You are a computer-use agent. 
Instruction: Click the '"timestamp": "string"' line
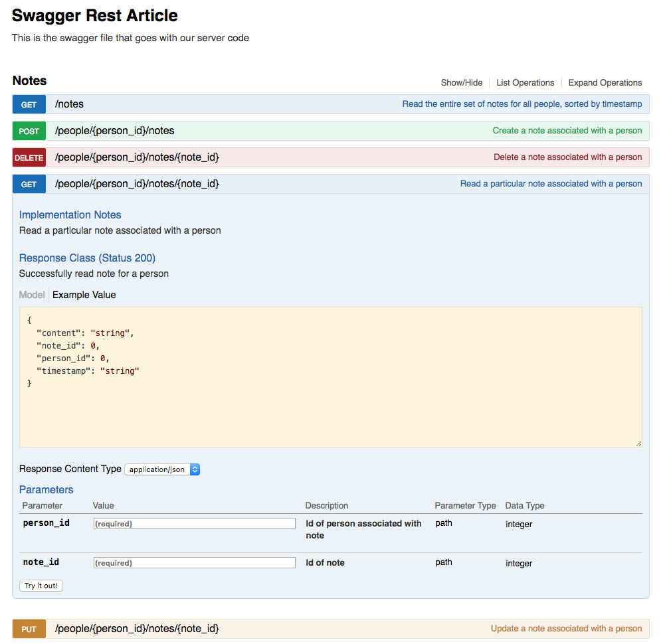tap(88, 371)
